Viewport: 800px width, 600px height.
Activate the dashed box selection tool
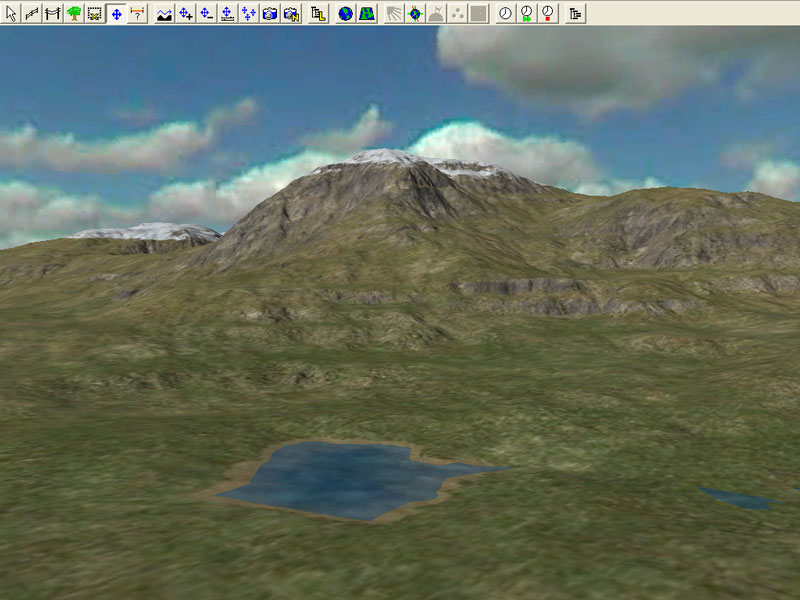click(95, 14)
